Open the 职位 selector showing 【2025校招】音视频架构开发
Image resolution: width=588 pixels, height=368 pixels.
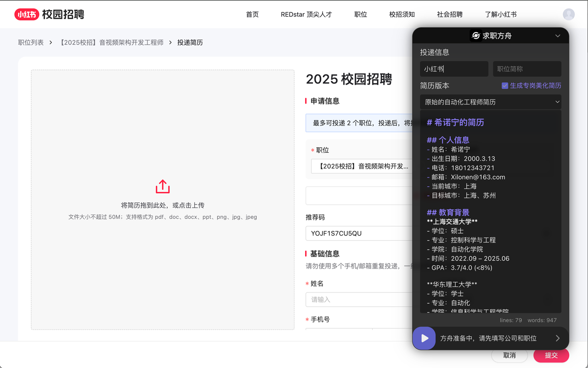362,166
